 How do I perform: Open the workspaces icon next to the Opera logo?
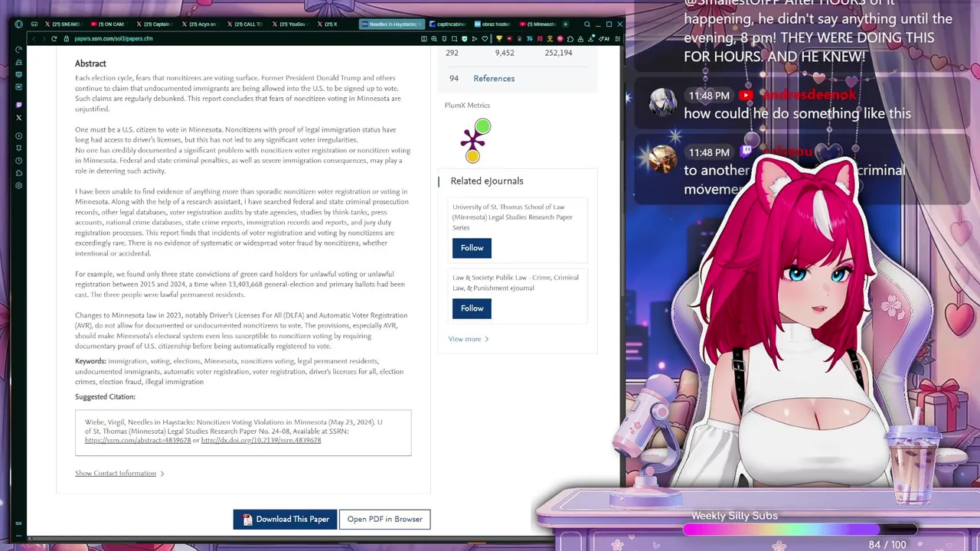click(34, 24)
